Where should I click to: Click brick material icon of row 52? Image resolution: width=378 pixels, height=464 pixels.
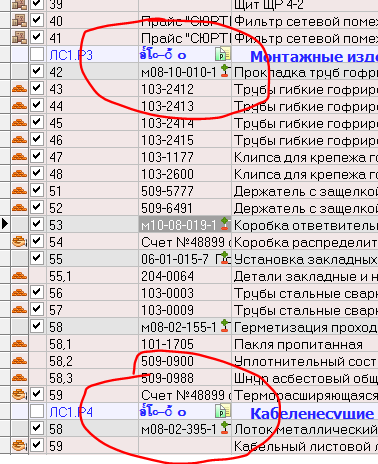tap(19, 208)
